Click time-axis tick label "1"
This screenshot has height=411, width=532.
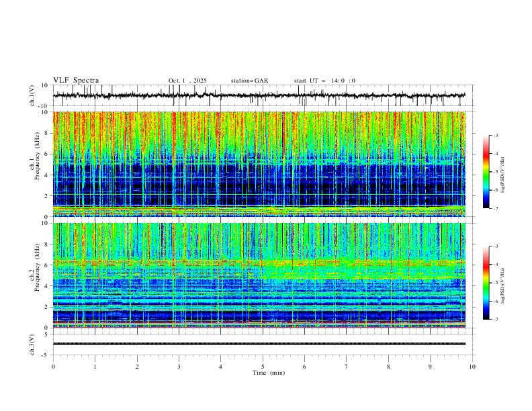[95, 367]
